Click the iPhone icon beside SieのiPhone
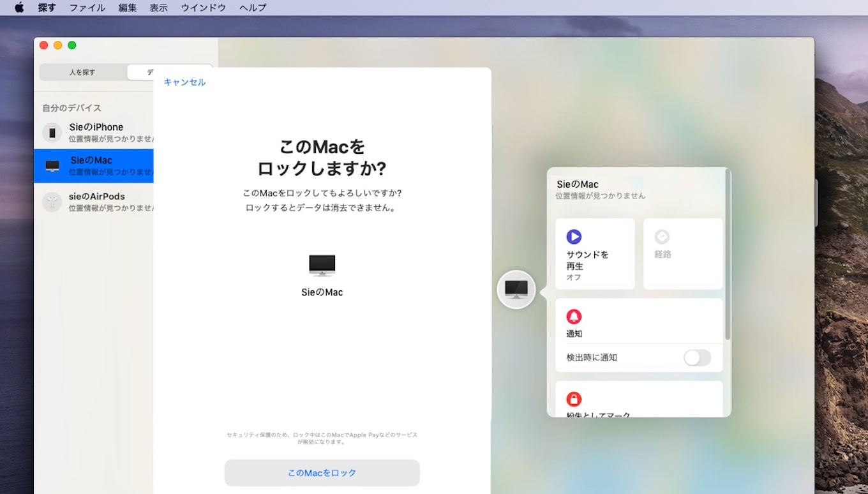The width and height of the screenshot is (868, 494). click(x=52, y=133)
